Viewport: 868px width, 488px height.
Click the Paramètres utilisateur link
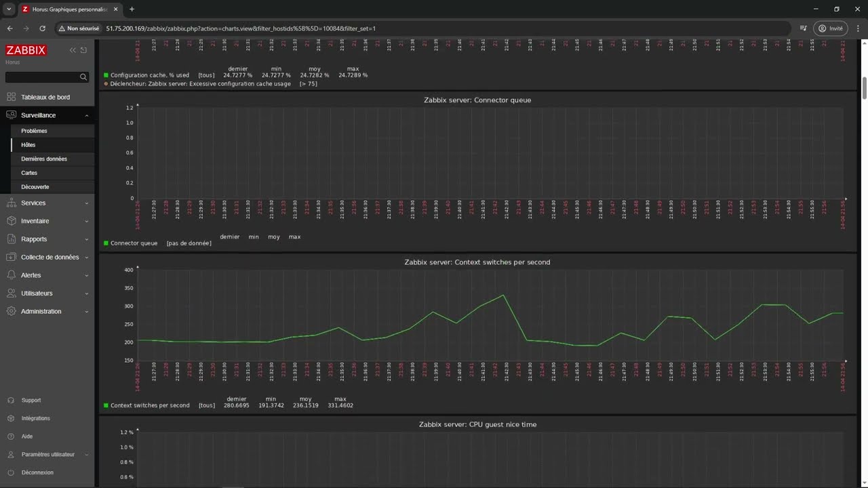[48, 454]
